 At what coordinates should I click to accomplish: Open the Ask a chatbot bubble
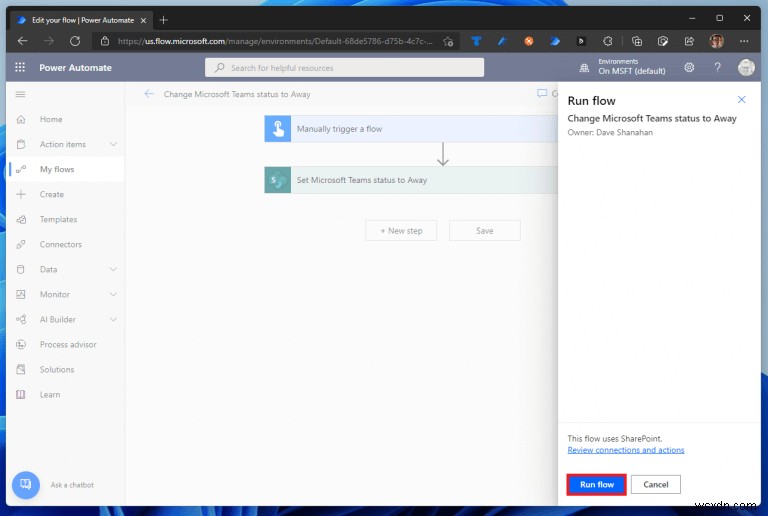click(x=25, y=485)
